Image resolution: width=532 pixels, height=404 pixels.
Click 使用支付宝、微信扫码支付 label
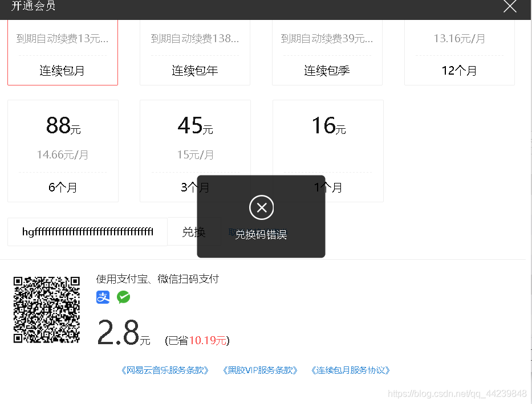157,279
